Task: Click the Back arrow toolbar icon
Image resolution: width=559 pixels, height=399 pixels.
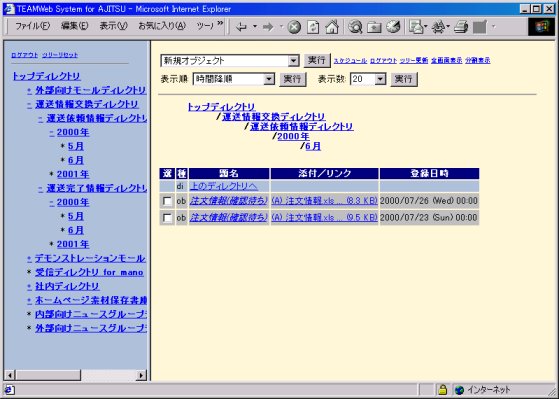Action: point(241,27)
